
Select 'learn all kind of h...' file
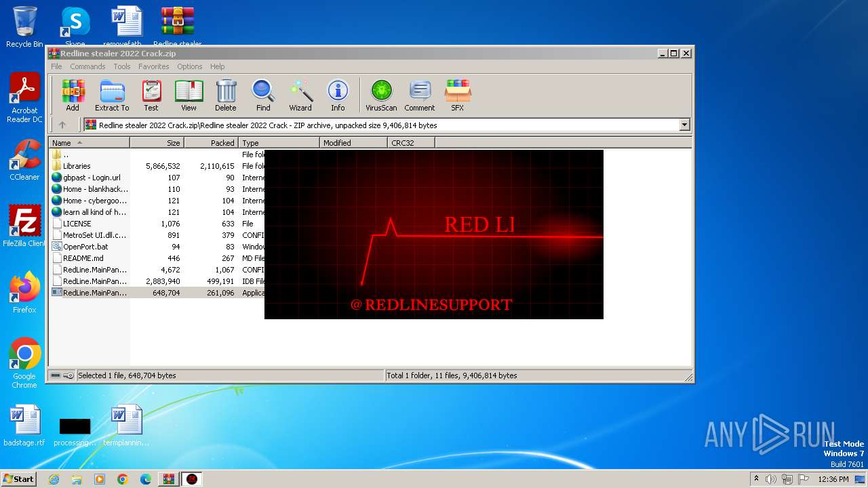click(x=157, y=212)
